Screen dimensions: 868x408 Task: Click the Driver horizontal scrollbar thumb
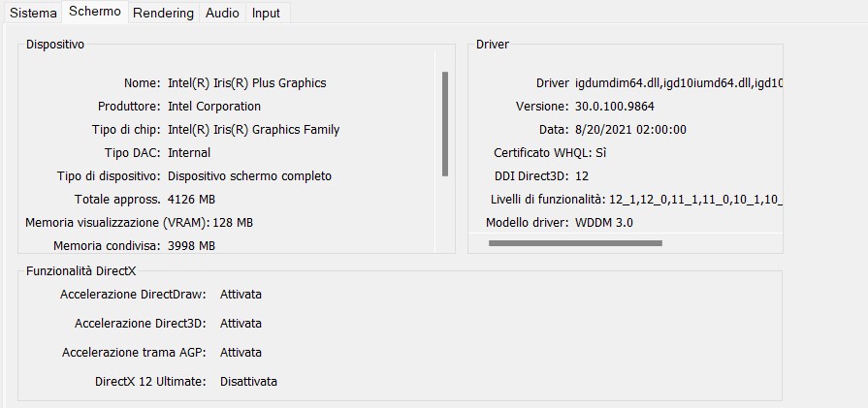[575, 242]
